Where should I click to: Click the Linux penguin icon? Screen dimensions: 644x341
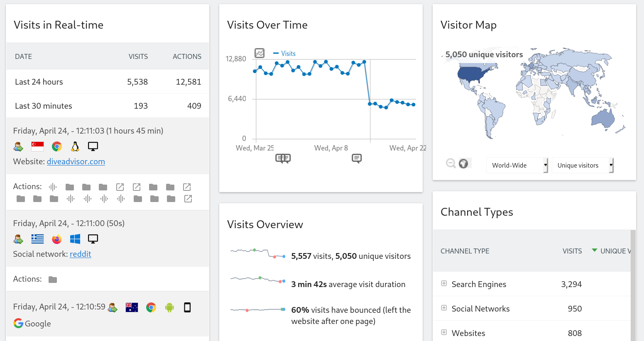click(x=75, y=146)
